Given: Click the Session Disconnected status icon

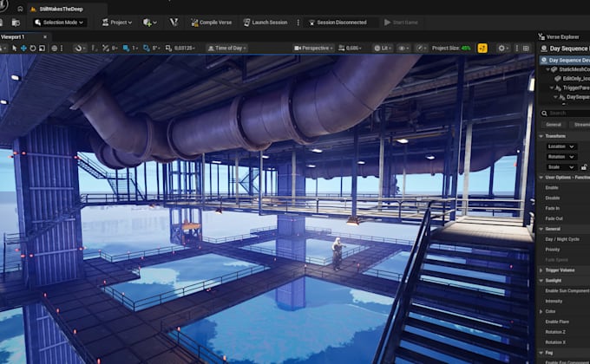Looking at the screenshot, I should click(x=312, y=23).
